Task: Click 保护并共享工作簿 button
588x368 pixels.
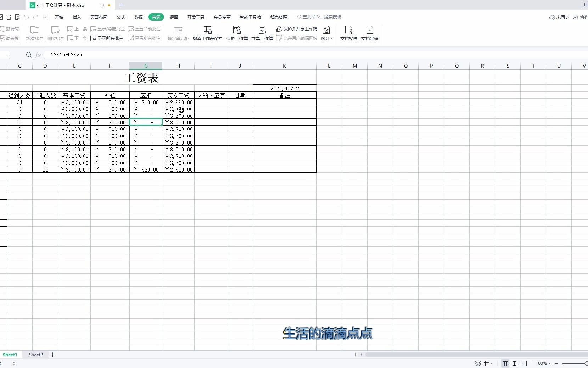Action: pos(297,29)
